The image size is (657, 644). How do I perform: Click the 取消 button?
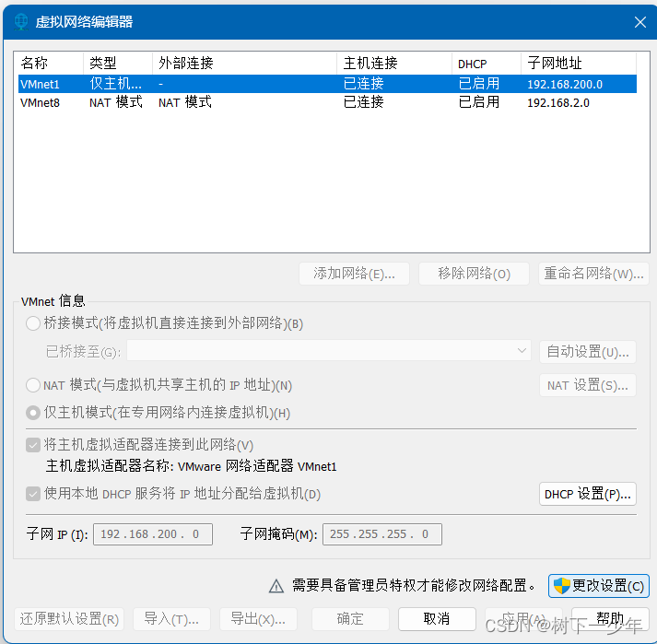[437, 619]
